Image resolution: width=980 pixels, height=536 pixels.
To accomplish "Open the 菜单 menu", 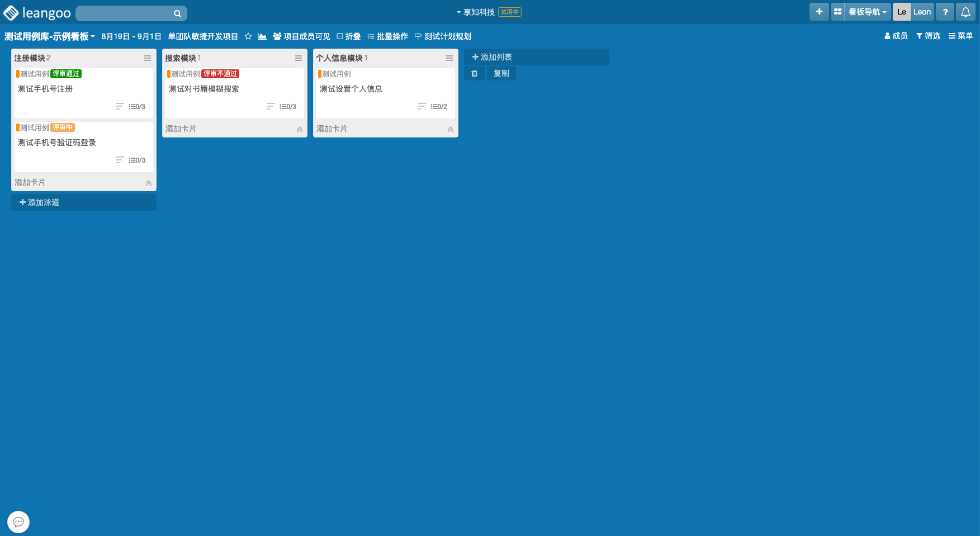I will [x=960, y=36].
